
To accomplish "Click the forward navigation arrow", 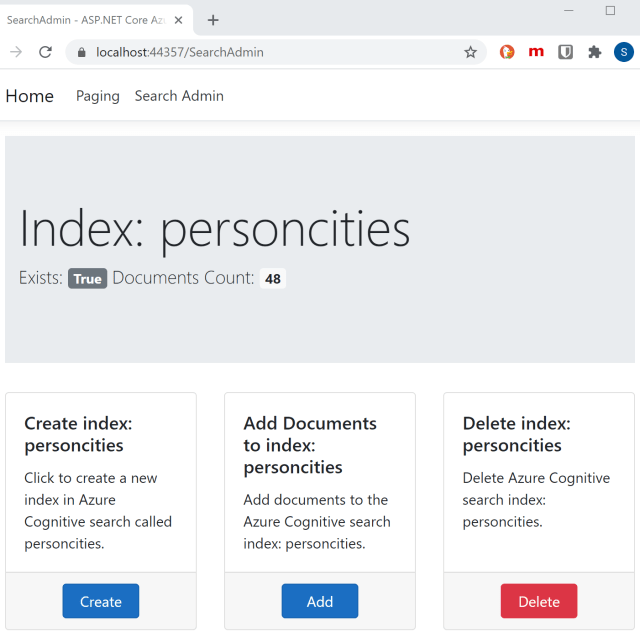I will 16,52.
